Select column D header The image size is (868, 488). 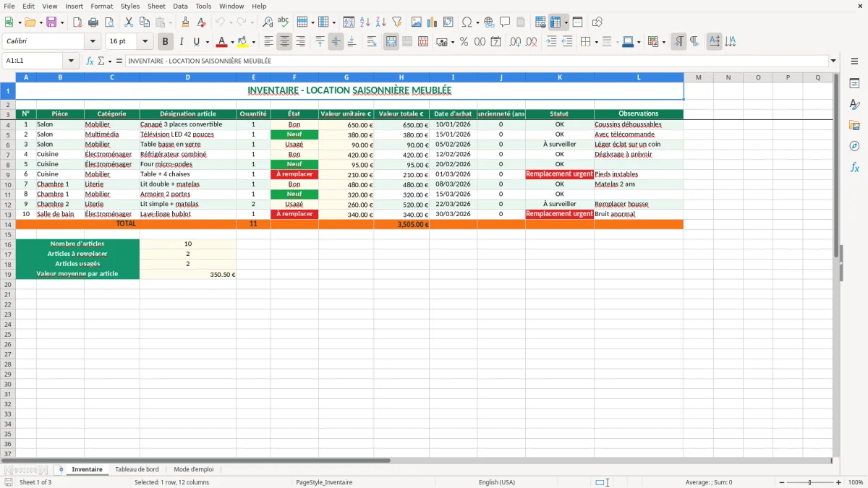pos(187,77)
